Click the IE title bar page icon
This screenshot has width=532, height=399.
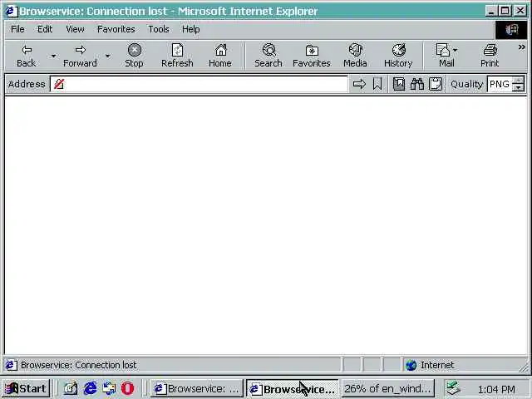point(11,11)
